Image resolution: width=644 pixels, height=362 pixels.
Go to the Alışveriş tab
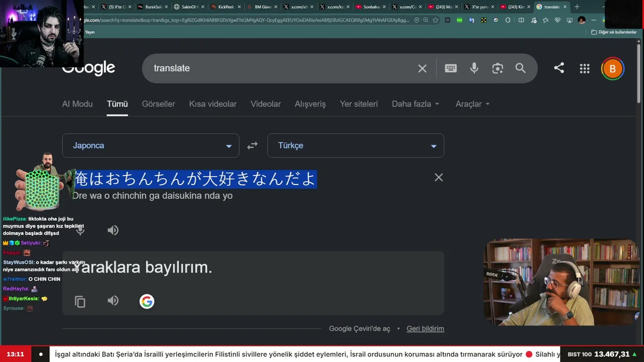pyautogui.click(x=310, y=104)
